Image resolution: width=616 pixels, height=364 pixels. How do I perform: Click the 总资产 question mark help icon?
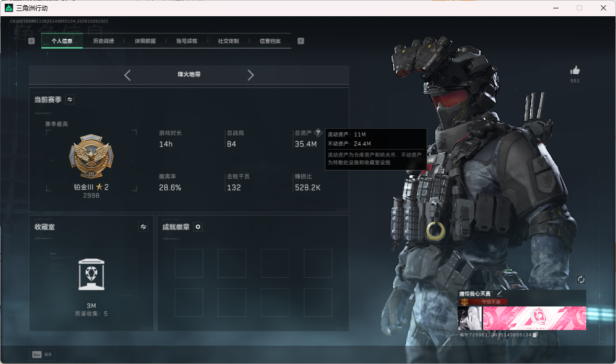pyautogui.click(x=318, y=133)
